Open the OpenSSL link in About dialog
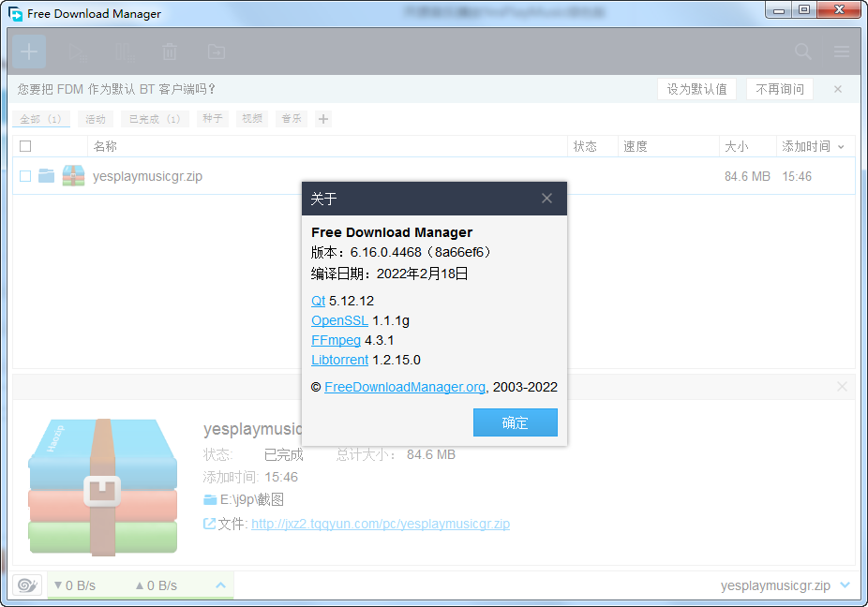This screenshot has height=607, width=868. [339, 320]
